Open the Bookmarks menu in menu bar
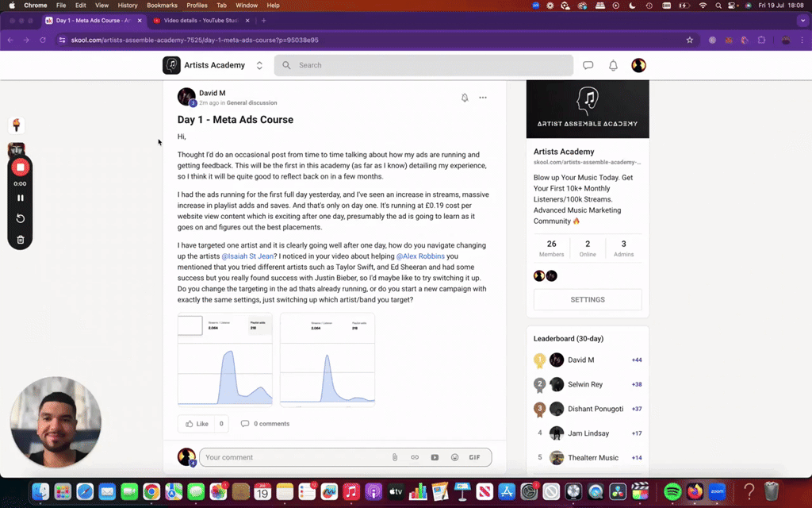 click(162, 6)
